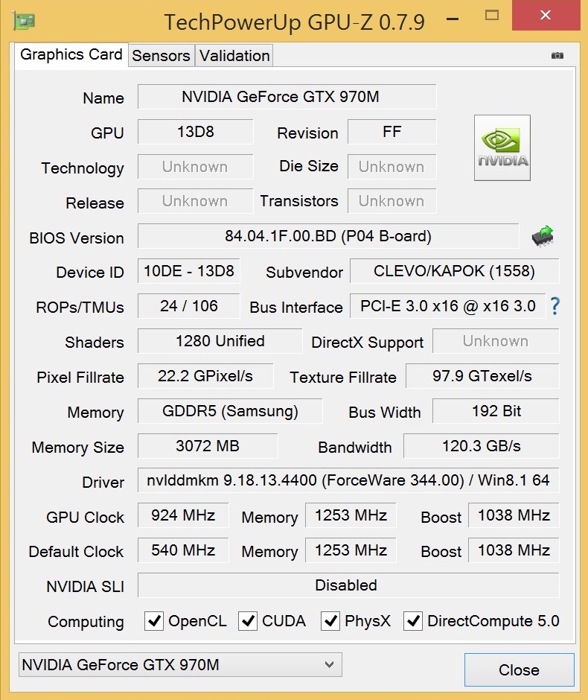Switch to the Graphics Card tab
The height and width of the screenshot is (700, 588).
[x=71, y=55]
